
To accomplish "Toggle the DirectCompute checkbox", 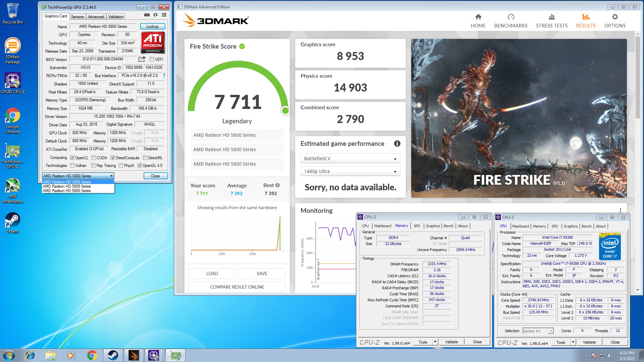I will tap(113, 158).
